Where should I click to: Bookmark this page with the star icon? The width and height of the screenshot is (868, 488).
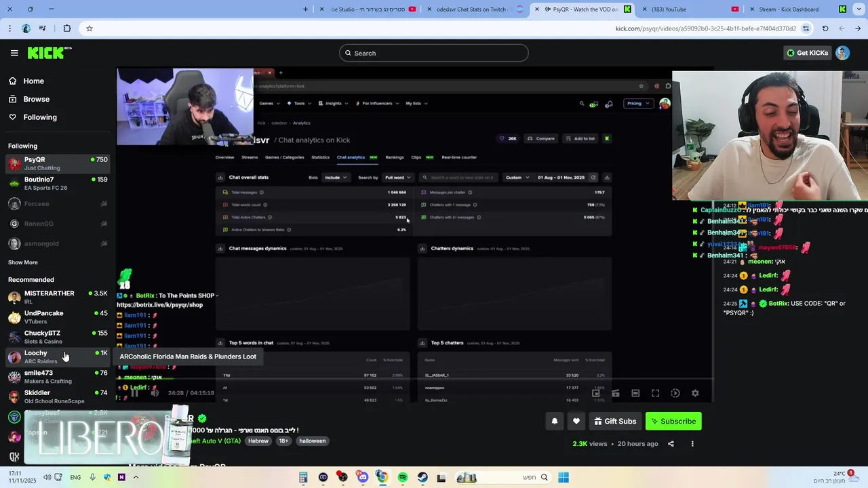point(89,28)
